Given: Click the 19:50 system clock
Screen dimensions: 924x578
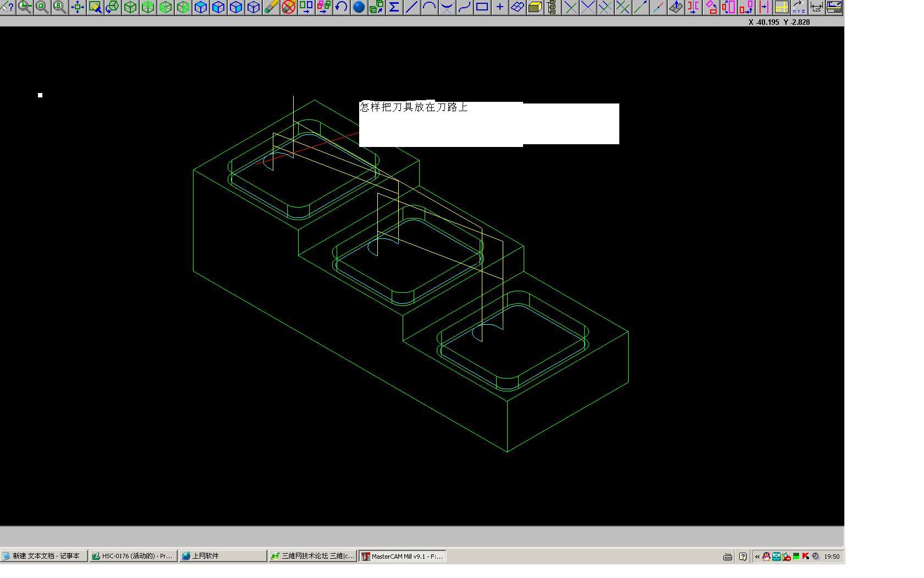Looking at the screenshot, I should (x=832, y=557).
